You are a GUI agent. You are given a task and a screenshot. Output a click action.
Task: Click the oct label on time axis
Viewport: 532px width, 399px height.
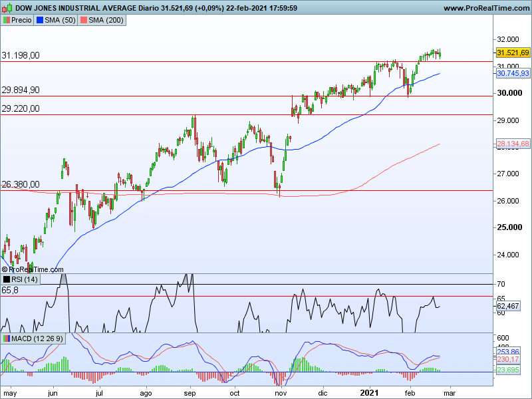235,394
